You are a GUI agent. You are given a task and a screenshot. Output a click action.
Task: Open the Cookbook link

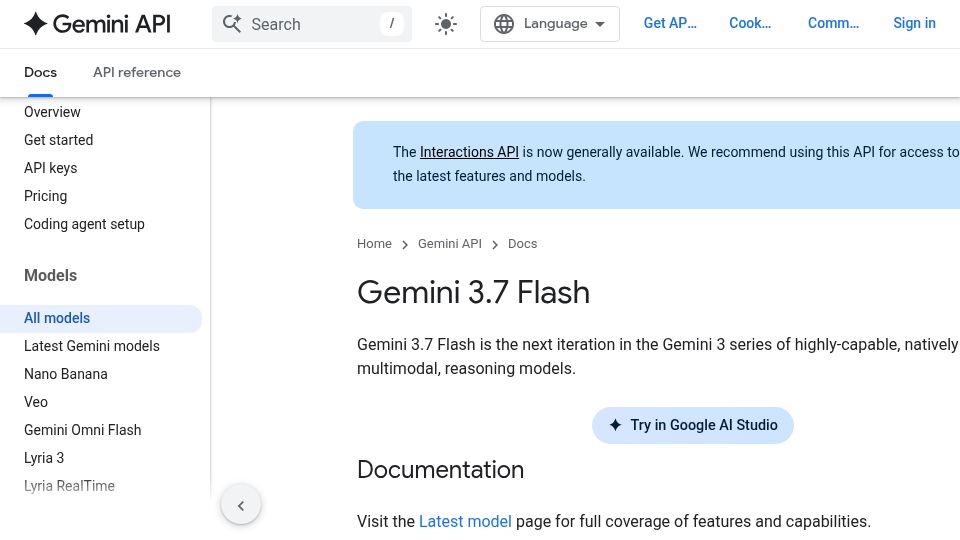pos(750,23)
